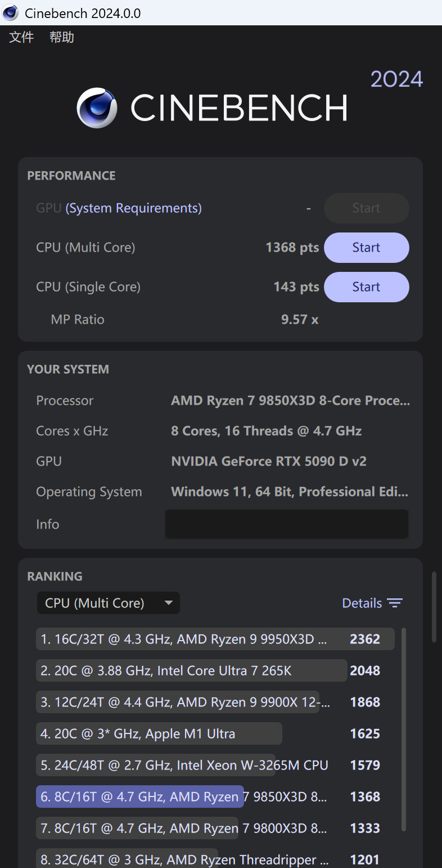Open the 文件 menu
This screenshot has height=868, width=442.
(x=21, y=37)
